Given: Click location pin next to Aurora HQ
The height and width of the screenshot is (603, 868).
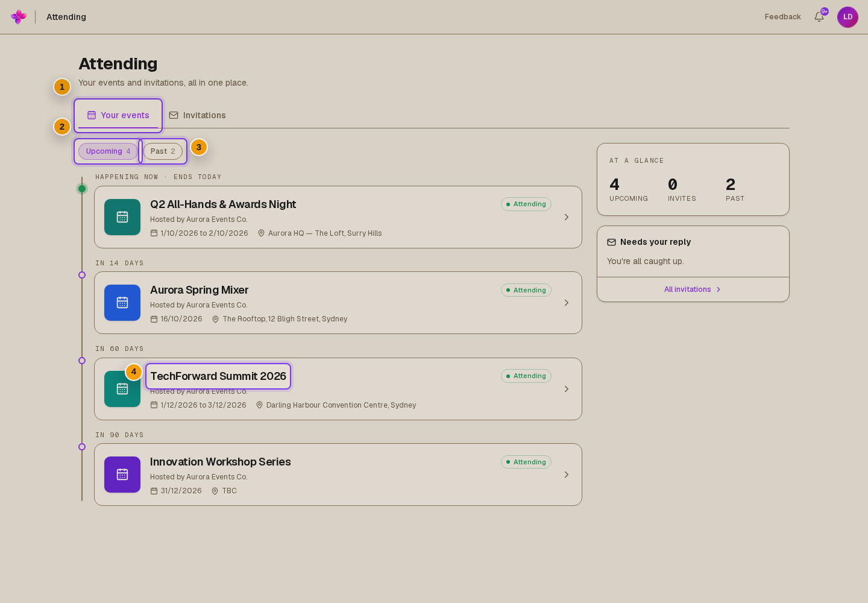Looking at the screenshot, I should click(261, 233).
